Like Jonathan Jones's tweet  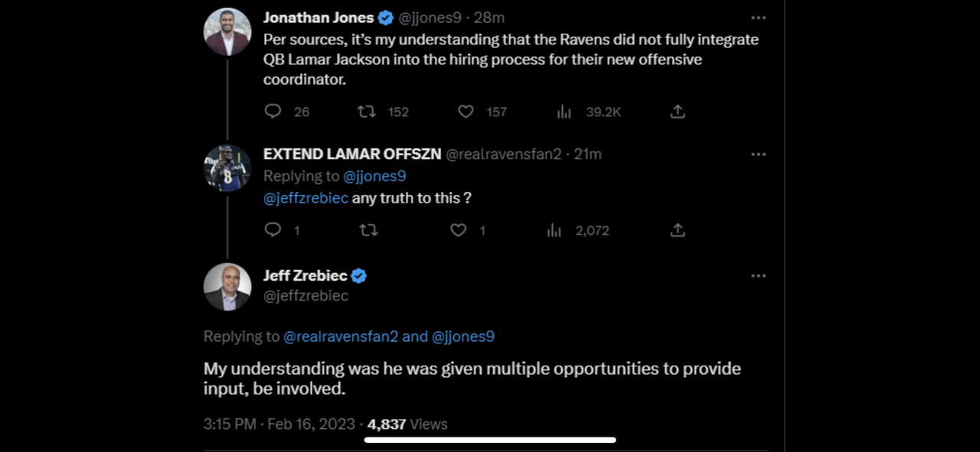point(465,112)
